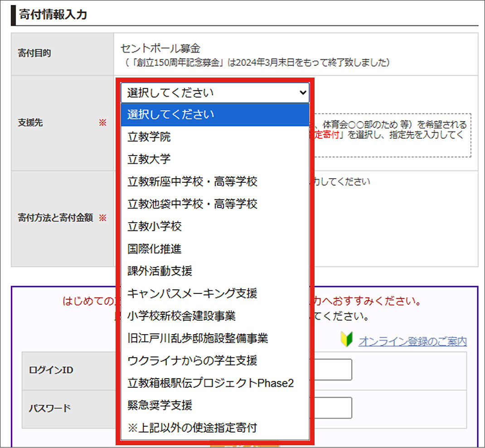Choose 小学校新校舎建設事業 option
Viewport: 485px width, 448px height.
click(x=215, y=316)
